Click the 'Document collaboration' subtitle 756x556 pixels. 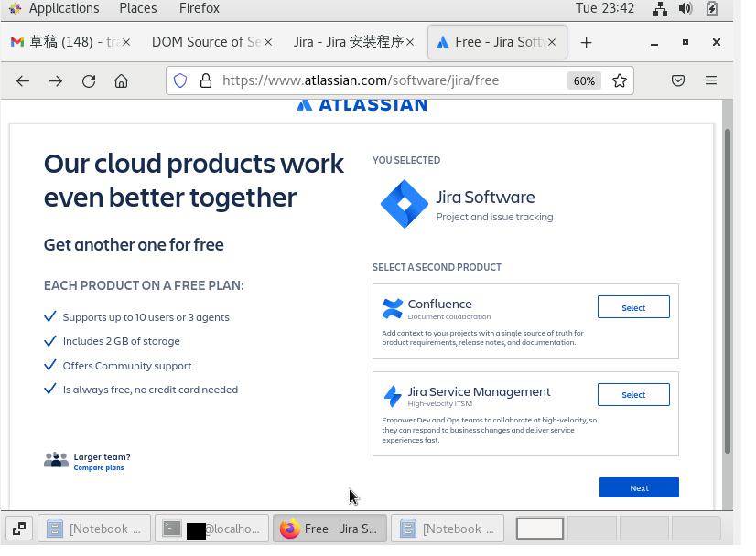point(449,316)
